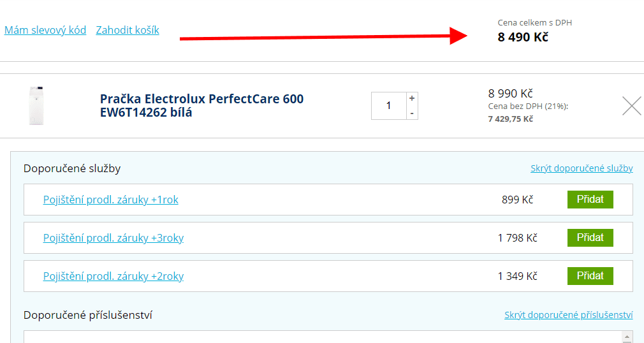Add the +1rok warranty with Přidat
Screen dimensions: 644x343
590,199
